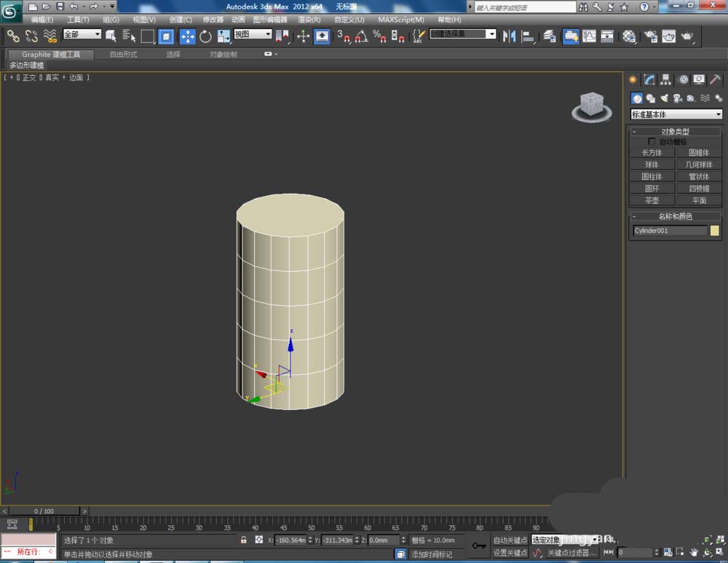
Task: Toggle the selection lock icon
Action: point(244,540)
